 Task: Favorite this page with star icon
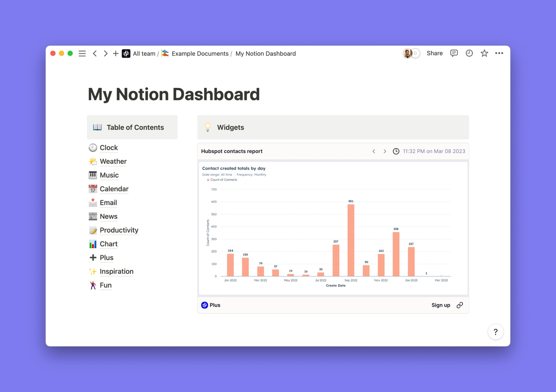pos(484,53)
